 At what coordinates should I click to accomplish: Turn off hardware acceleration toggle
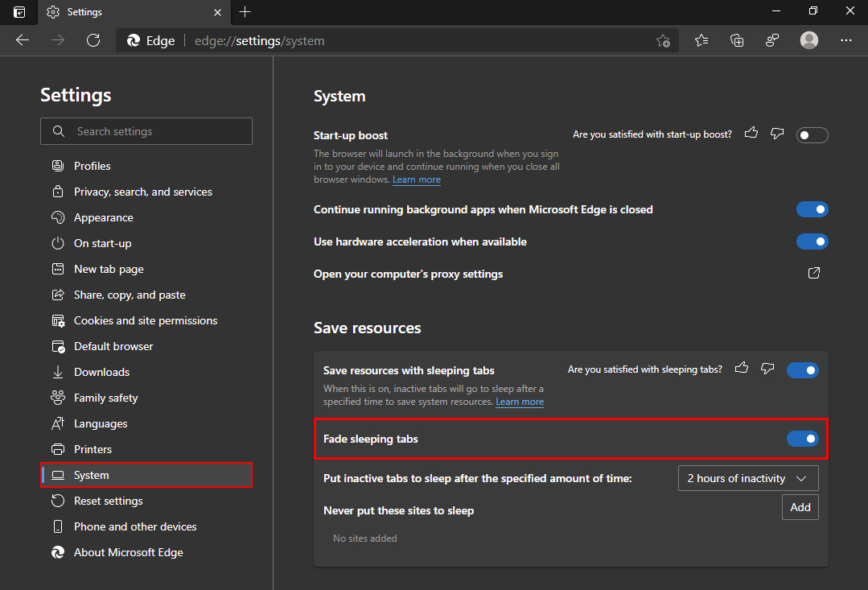pos(812,241)
